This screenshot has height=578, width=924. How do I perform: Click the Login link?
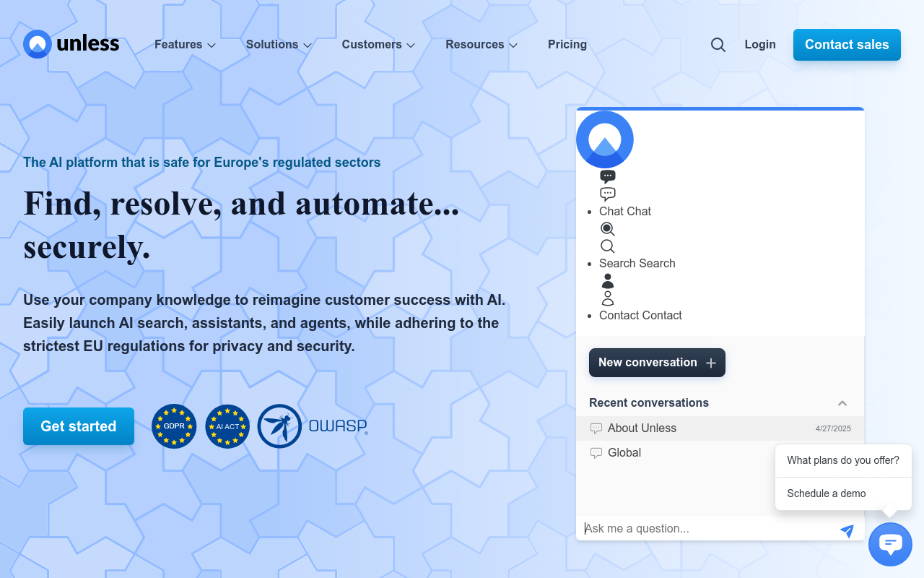[x=760, y=44]
